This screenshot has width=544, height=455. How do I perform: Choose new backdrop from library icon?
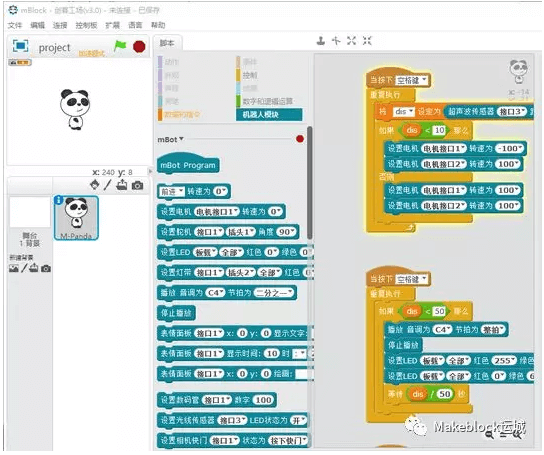coord(14,268)
